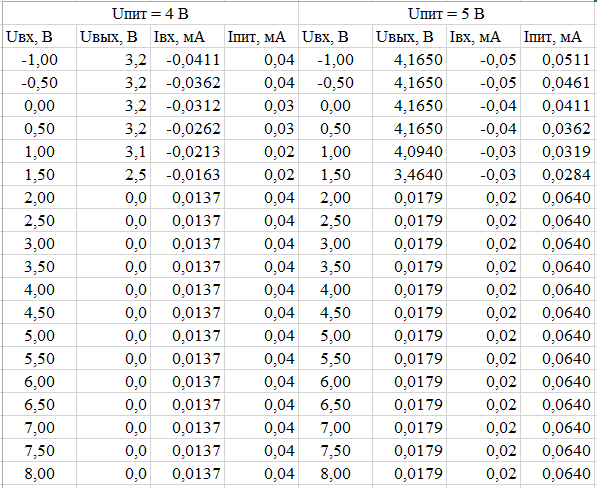Select the merged header cell Uпит = 5 В
The image size is (597, 488).
tap(447, 14)
